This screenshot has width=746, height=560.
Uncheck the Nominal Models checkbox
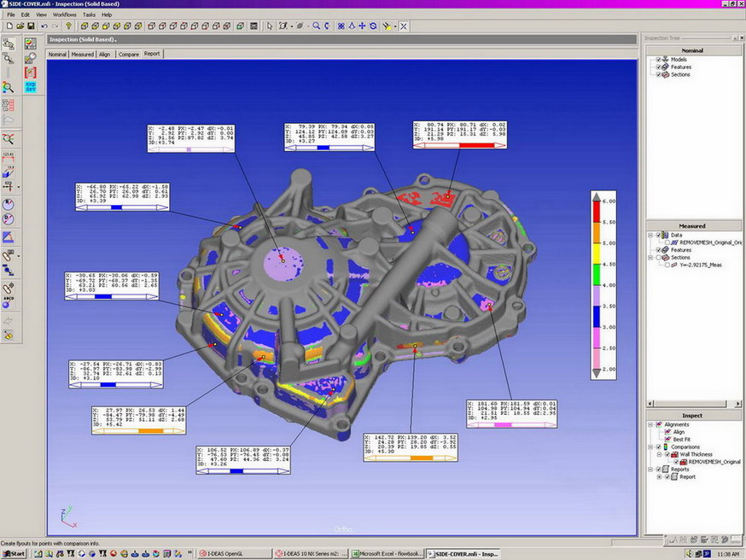click(658, 60)
